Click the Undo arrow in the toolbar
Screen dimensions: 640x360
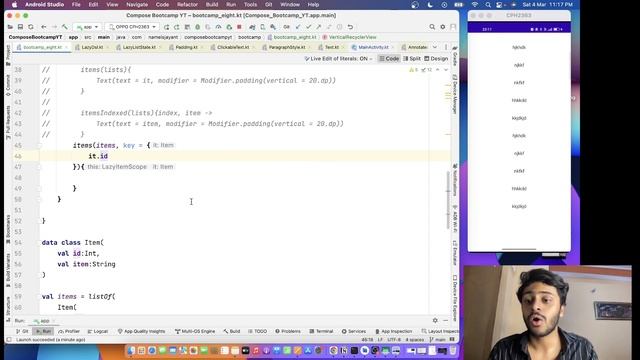point(350,27)
